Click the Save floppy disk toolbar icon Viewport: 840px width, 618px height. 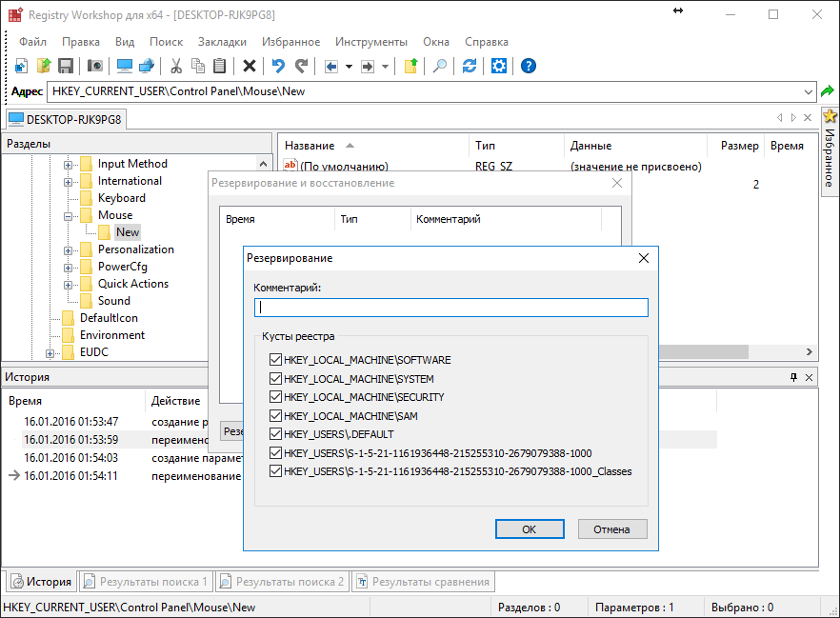[x=66, y=66]
